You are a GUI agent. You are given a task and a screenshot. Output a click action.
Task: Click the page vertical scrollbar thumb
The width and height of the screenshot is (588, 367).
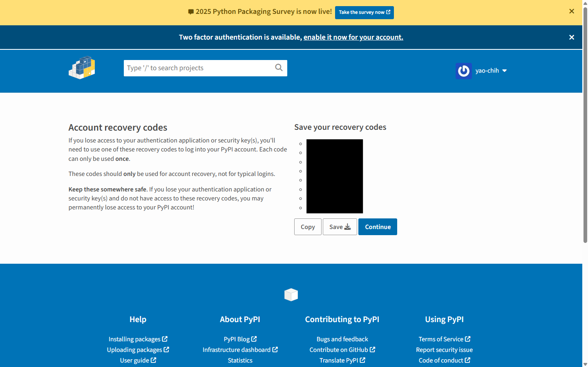tap(585, 125)
